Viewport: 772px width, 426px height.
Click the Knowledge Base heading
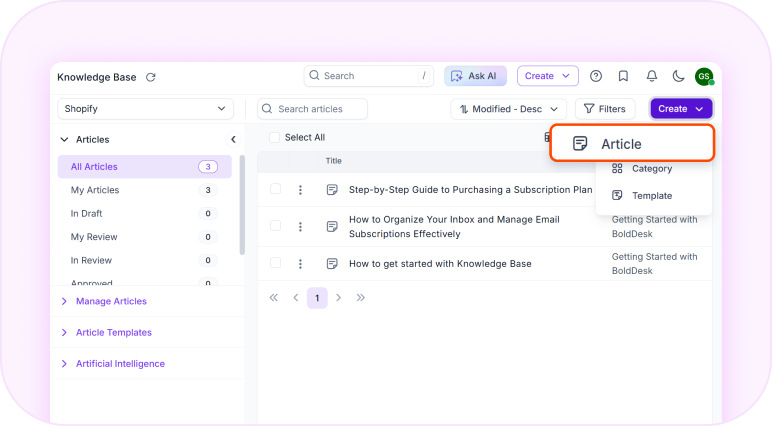click(x=96, y=77)
